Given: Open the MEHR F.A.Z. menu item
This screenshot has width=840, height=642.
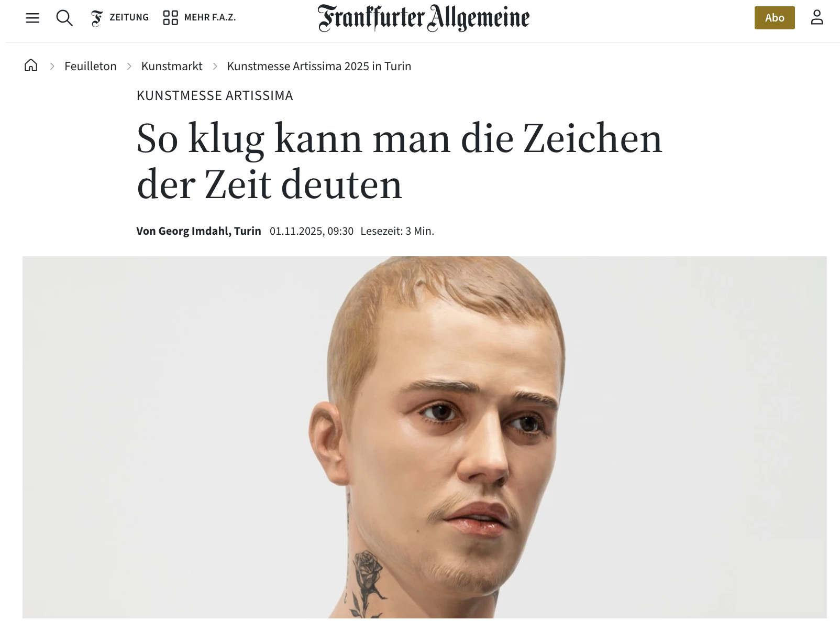Looking at the screenshot, I should tap(210, 18).
